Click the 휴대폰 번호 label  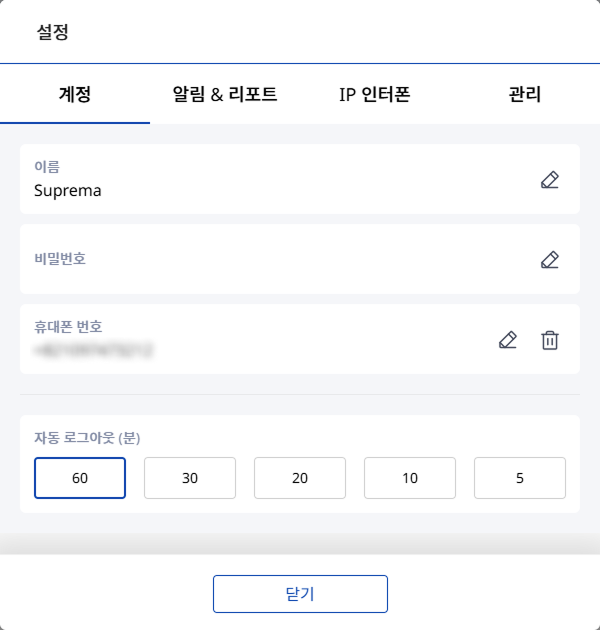(68, 327)
